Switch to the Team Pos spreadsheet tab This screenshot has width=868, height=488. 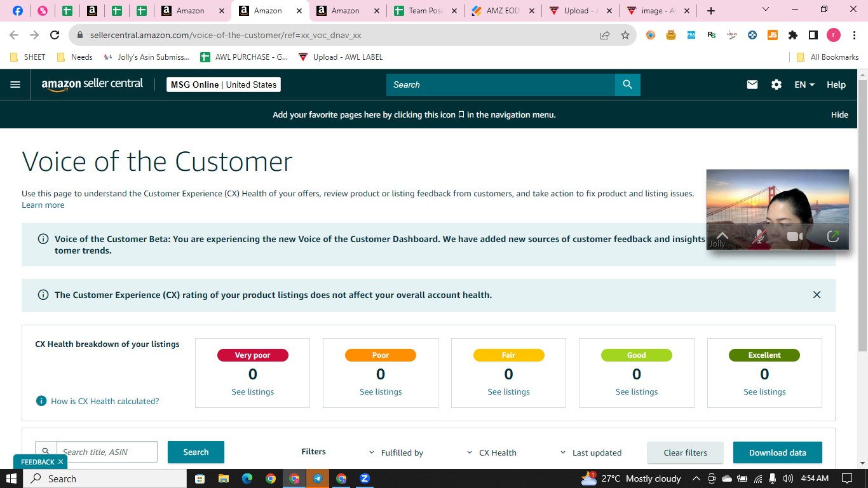coord(424,11)
